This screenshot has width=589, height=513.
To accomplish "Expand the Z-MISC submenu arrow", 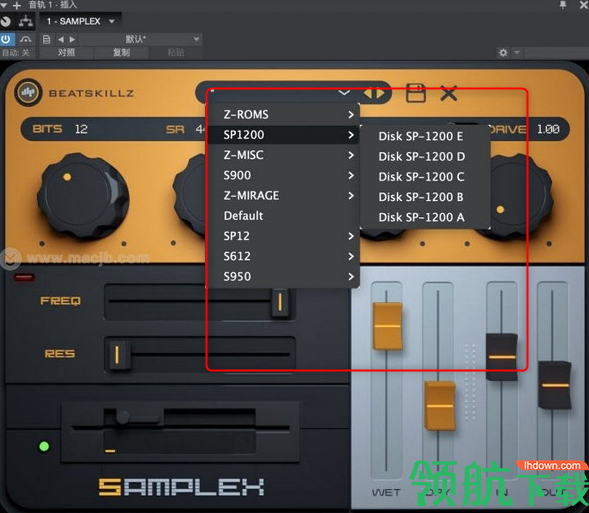I will tap(351, 155).
